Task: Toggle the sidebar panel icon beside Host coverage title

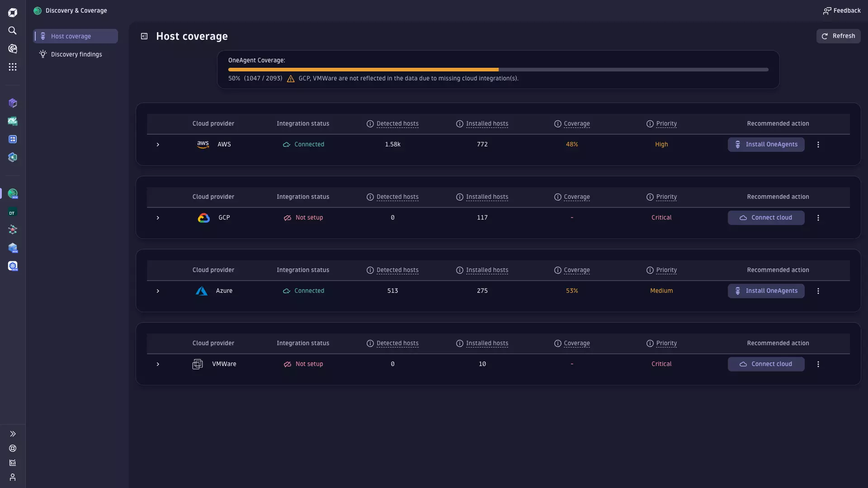Action: [144, 36]
